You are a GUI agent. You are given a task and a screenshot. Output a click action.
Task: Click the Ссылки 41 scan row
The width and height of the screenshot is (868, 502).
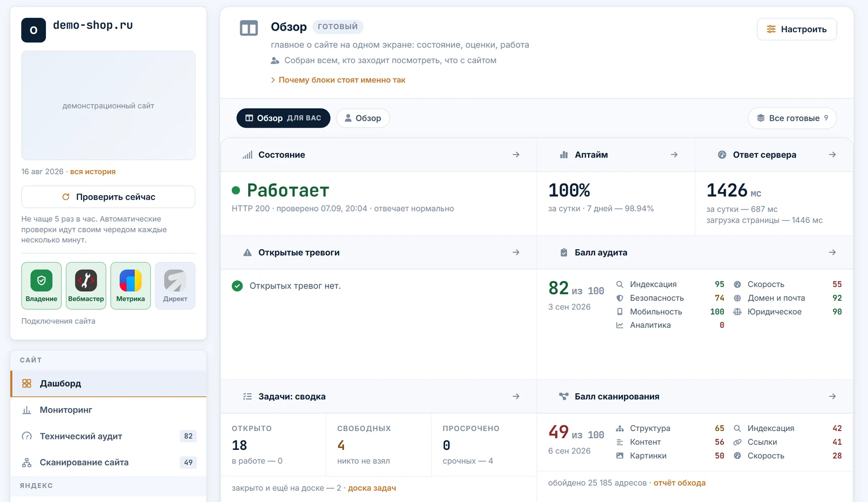pos(788,442)
